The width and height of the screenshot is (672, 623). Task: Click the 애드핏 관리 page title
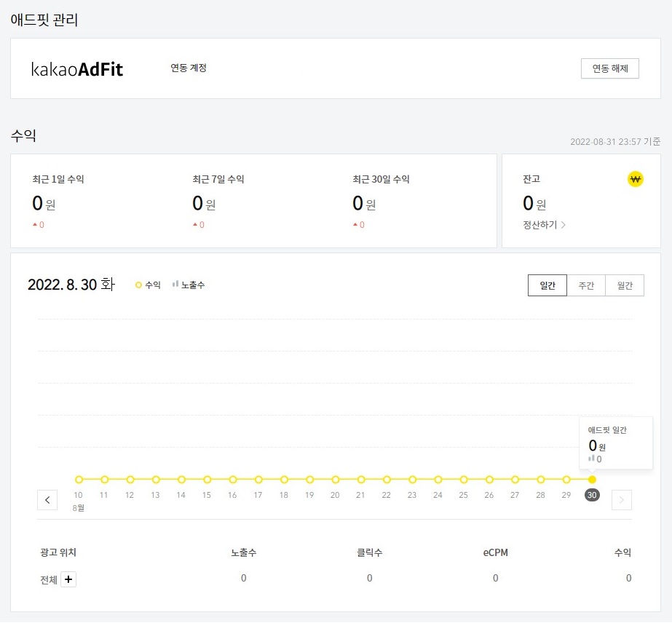click(x=44, y=20)
